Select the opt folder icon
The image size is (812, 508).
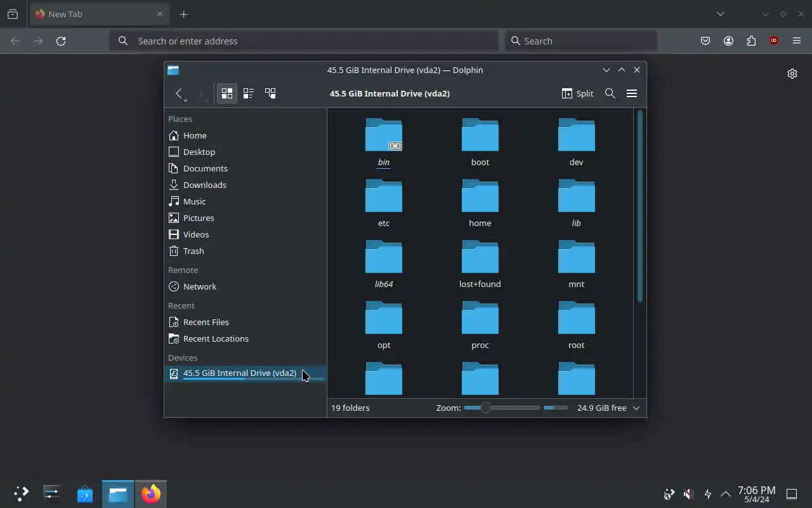[x=384, y=317]
